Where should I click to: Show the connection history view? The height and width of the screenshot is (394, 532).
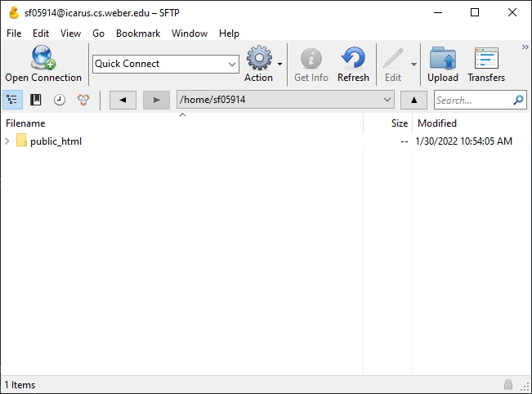60,100
